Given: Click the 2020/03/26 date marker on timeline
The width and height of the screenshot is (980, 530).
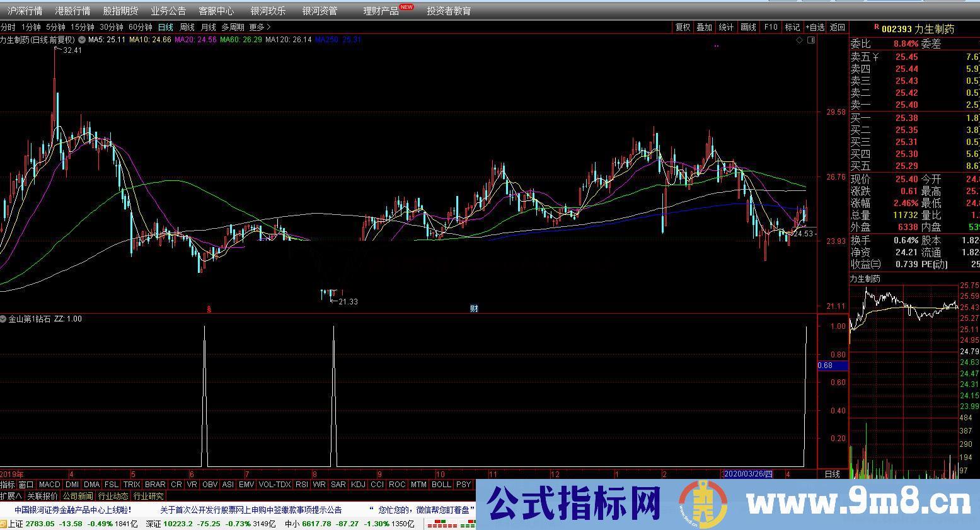Looking at the screenshot, I should click(x=749, y=474).
